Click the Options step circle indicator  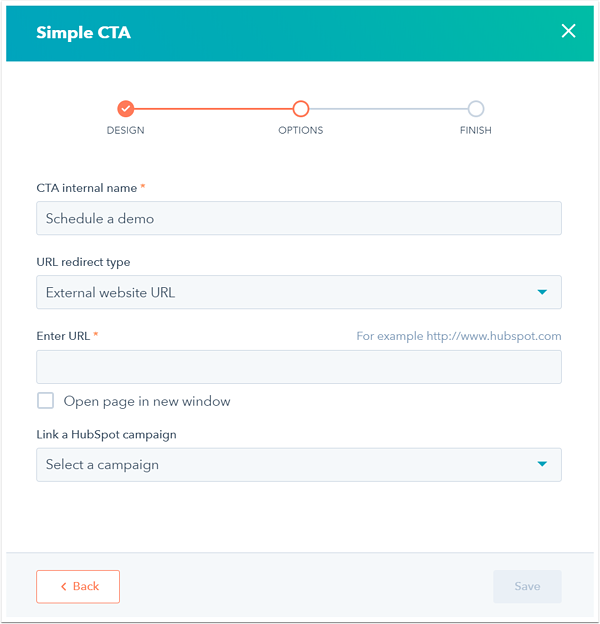point(301,109)
